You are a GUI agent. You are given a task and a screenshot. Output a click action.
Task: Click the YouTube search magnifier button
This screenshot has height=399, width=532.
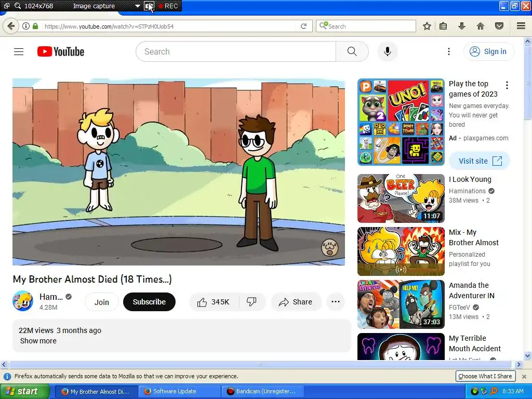point(352,51)
